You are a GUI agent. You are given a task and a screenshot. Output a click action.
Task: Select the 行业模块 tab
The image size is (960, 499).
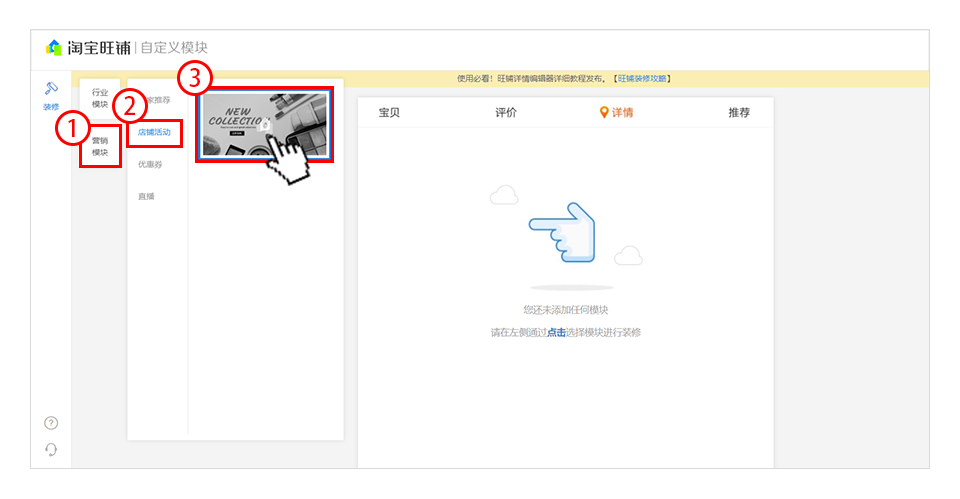point(100,98)
